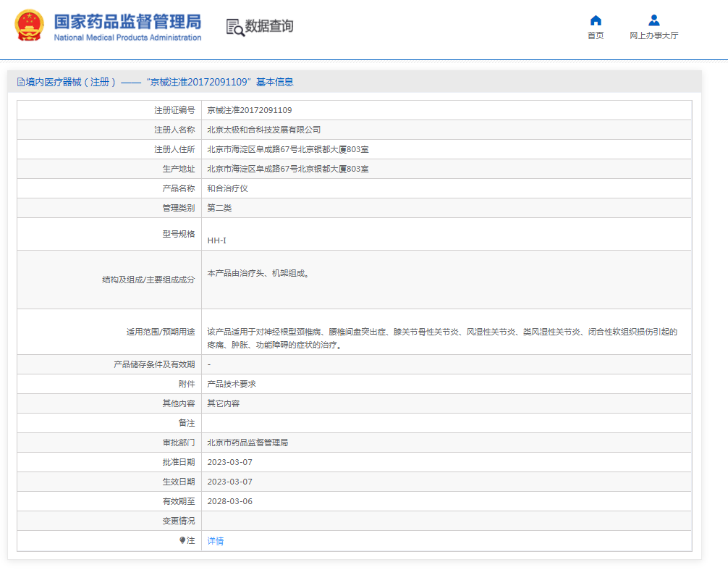Click the 有效期至 date 2028-03-06
Screen dimensions: 728x570
(x=229, y=501)
